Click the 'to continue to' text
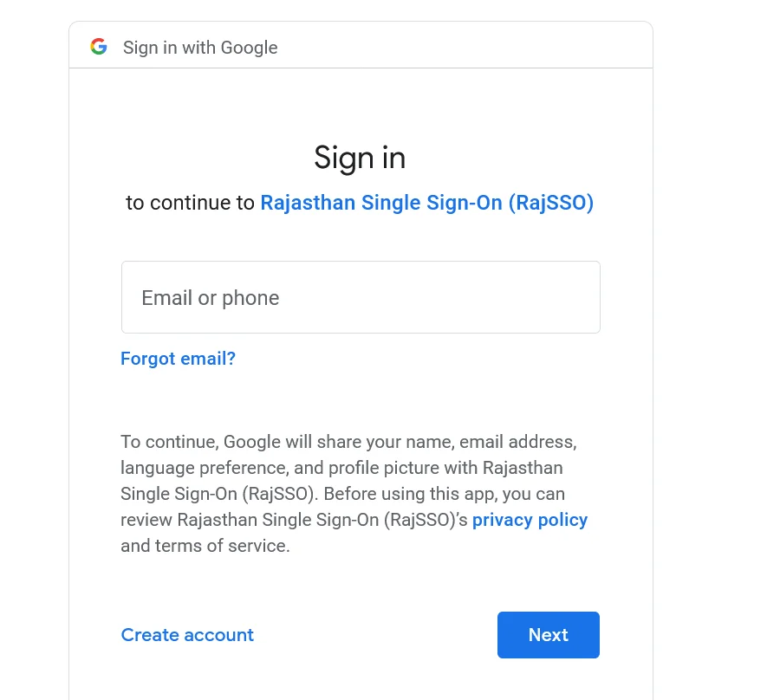This screenshot has width=780, height=700. 190,203
